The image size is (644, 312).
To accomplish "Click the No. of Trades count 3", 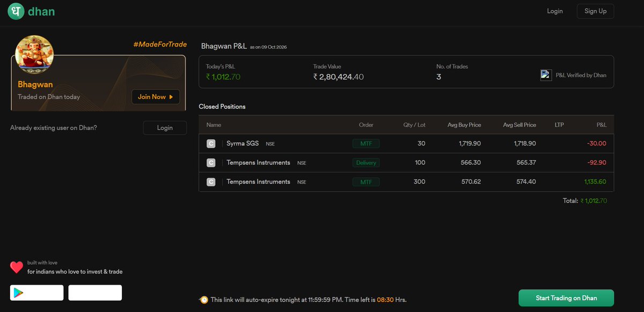I will (438, 77).
